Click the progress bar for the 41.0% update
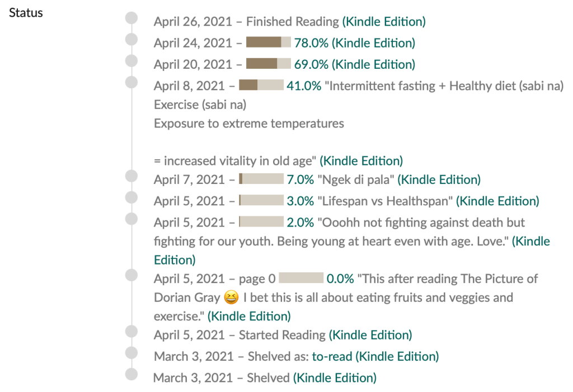This screenshot has height=392, width=573. [261, 86]
